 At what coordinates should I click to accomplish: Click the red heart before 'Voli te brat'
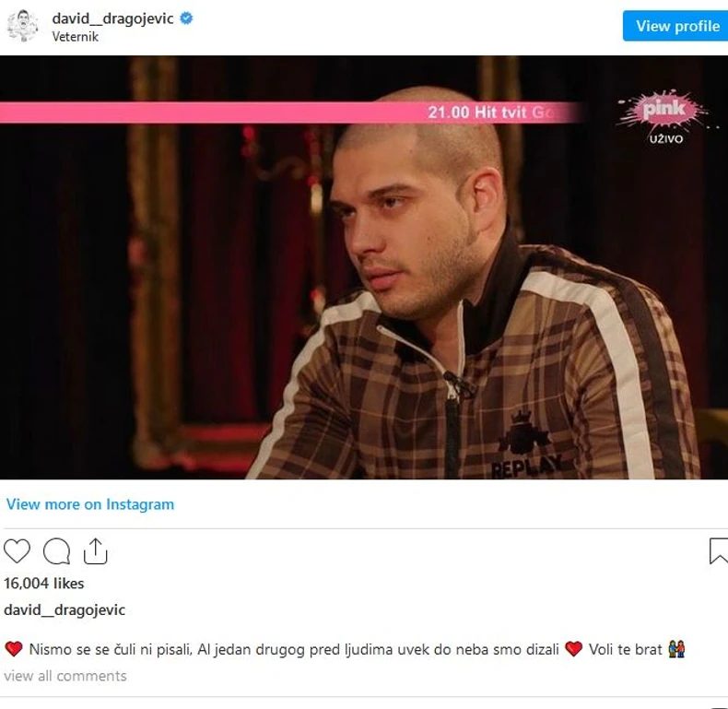point(573,648)
